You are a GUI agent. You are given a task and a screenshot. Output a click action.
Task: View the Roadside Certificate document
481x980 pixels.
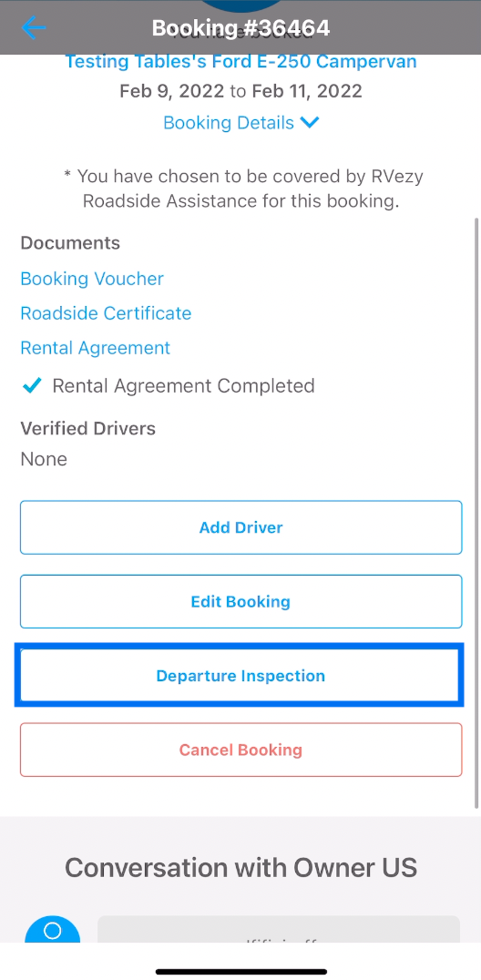(106, 313)
